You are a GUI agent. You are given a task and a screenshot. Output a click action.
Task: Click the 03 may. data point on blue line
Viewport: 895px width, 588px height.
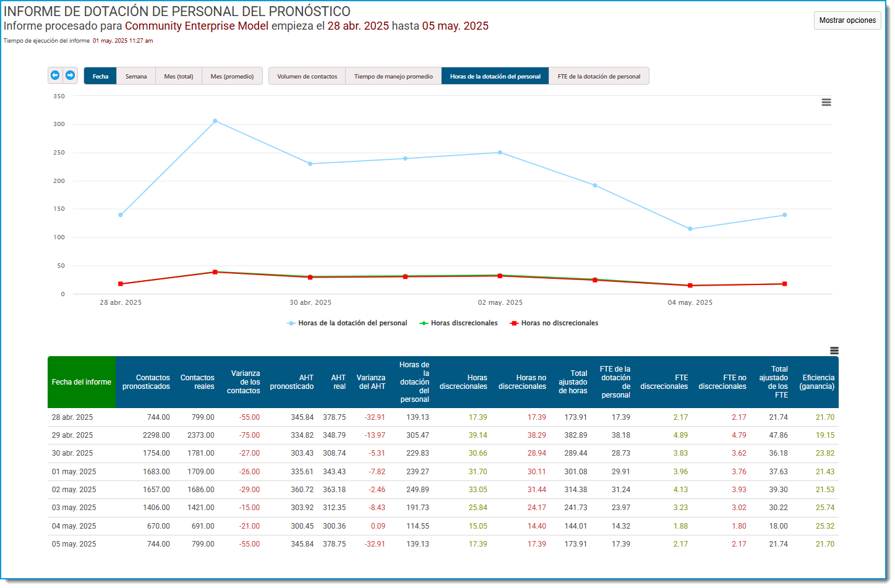[x=595, y=185]
